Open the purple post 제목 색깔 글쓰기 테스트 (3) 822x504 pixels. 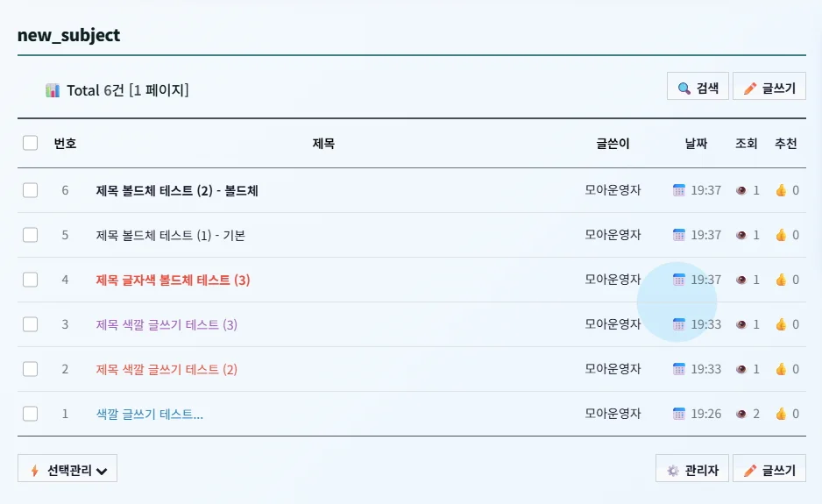point(167,324)
